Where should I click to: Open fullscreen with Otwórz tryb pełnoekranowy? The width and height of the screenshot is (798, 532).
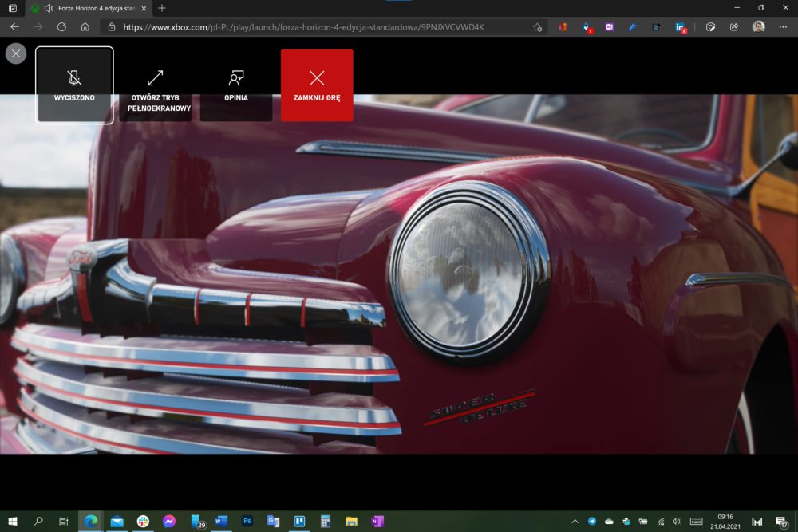coord(156,85)
